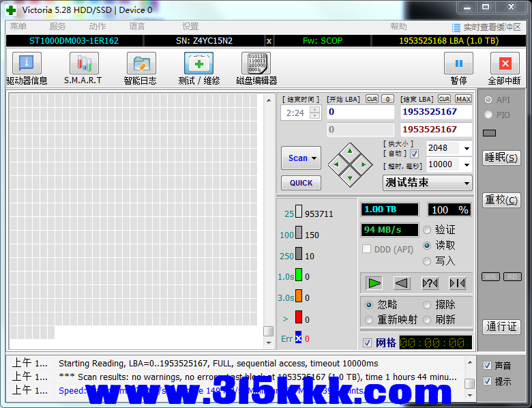Select the remap (重新映射) radio option
Image resolution: width=532 pixels, height=408 pixels.
[369, 320]
